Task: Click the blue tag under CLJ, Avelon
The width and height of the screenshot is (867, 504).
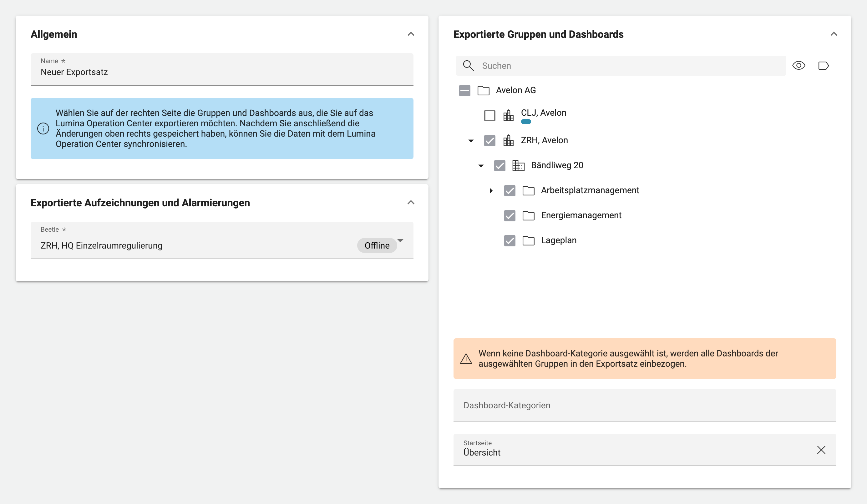Action: pyautogui.click(x=526, y=121)
